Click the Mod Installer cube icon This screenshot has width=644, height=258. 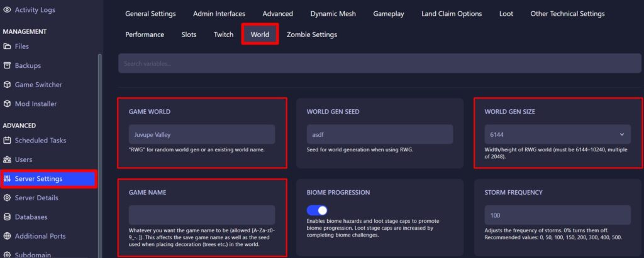click(x=8, y=104)
